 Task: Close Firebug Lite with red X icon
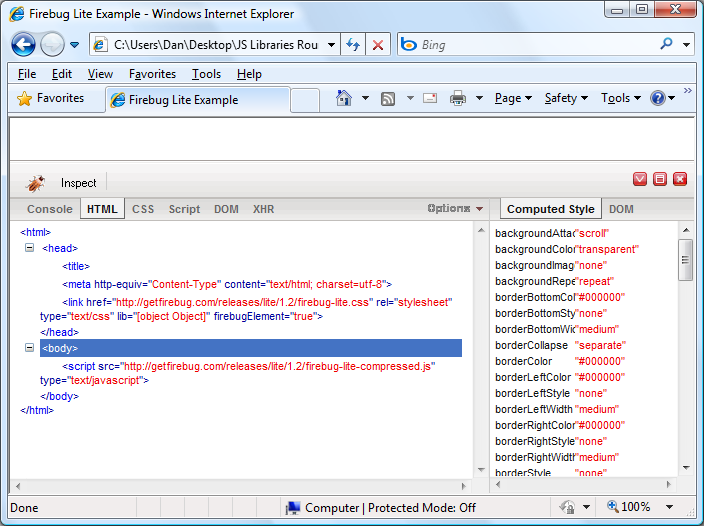click(x=680, y=179)
